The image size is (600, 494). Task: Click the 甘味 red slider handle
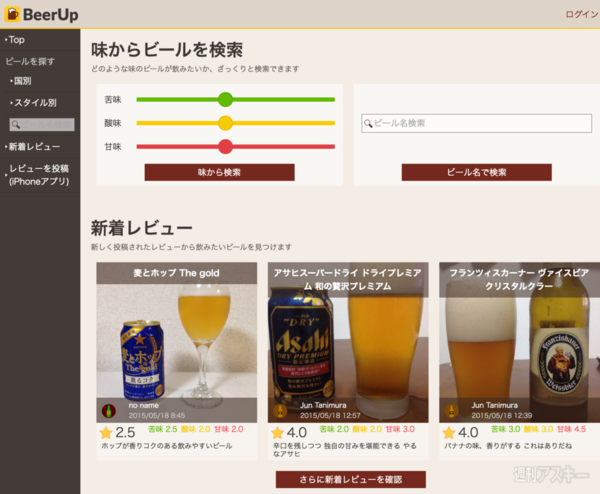(x=225, y=147)
